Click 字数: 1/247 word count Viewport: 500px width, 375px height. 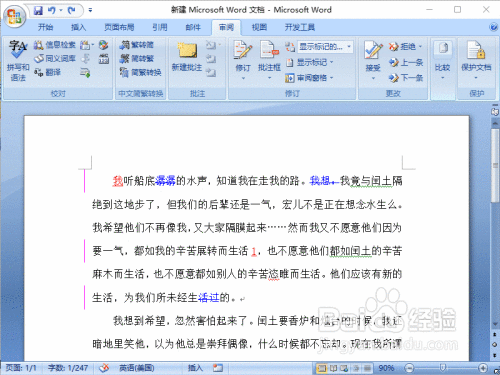pos(68,368)
